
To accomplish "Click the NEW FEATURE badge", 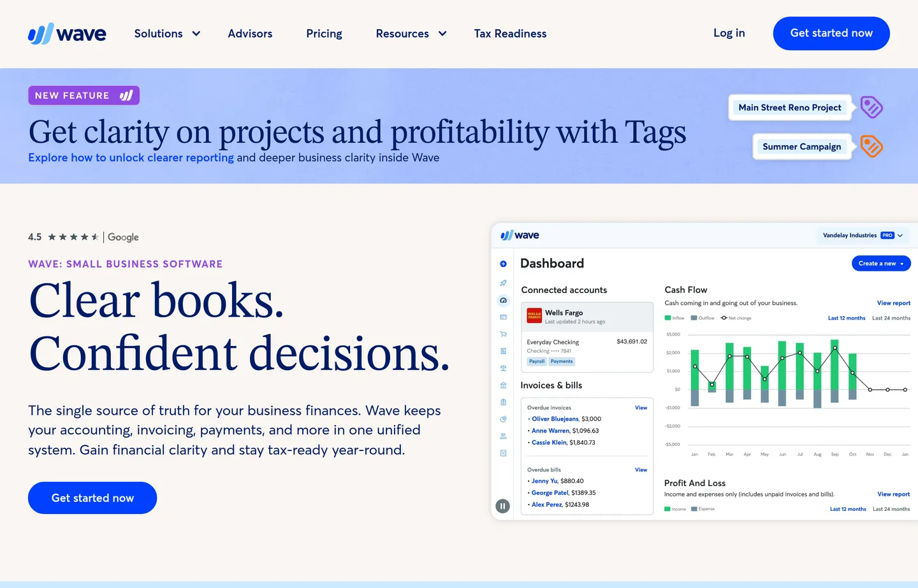I will pyautogui.click(x=84, y=96).
